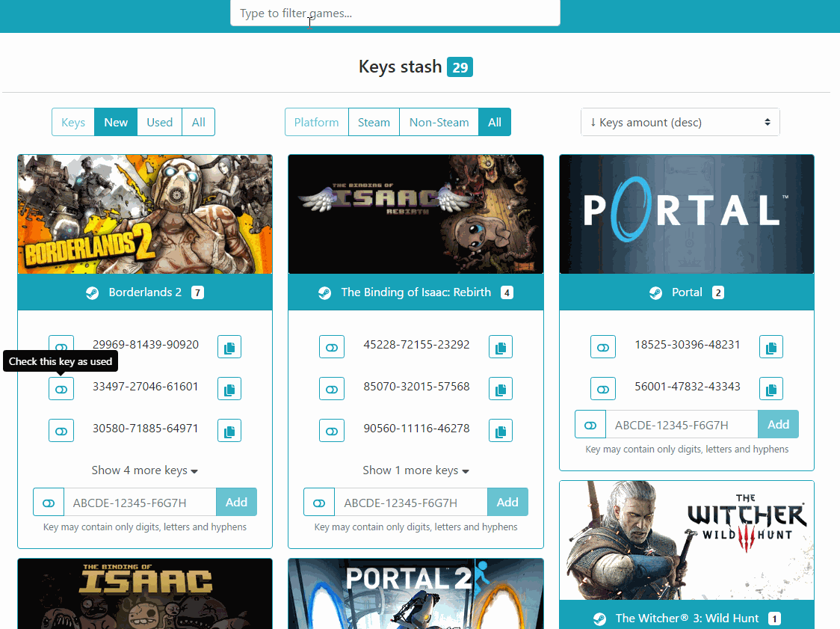Select the New keys filter
This screenshot has width=840, height=629.
(116, 122)
